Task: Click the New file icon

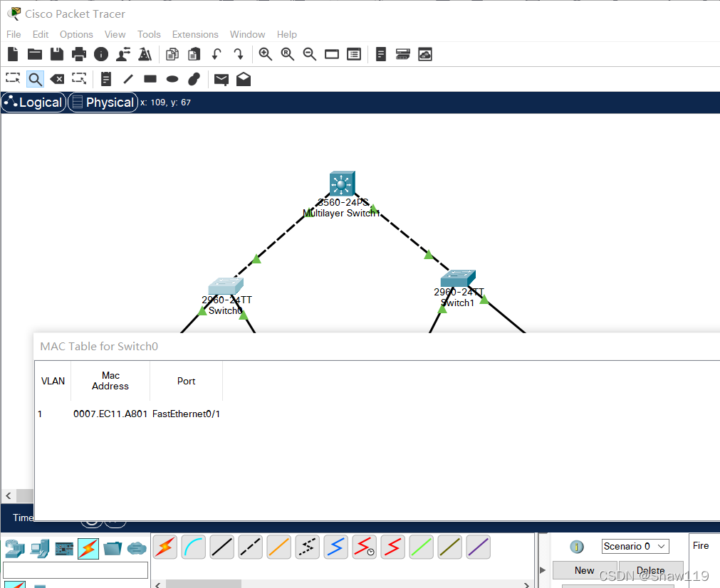Action: coord(13,54)
